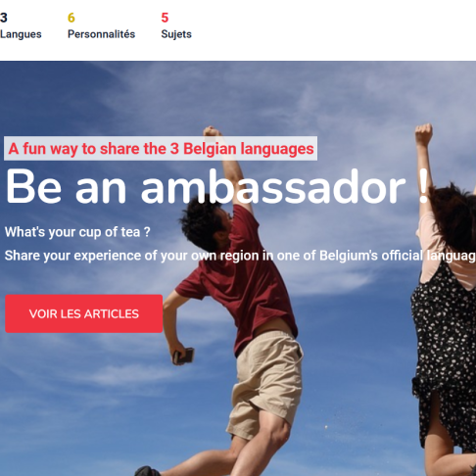Image resolution: width=476 pixels, height=476 pixels.
Task: Click the VOIR LES ARTICLES button
Action: tap(84, 313)
